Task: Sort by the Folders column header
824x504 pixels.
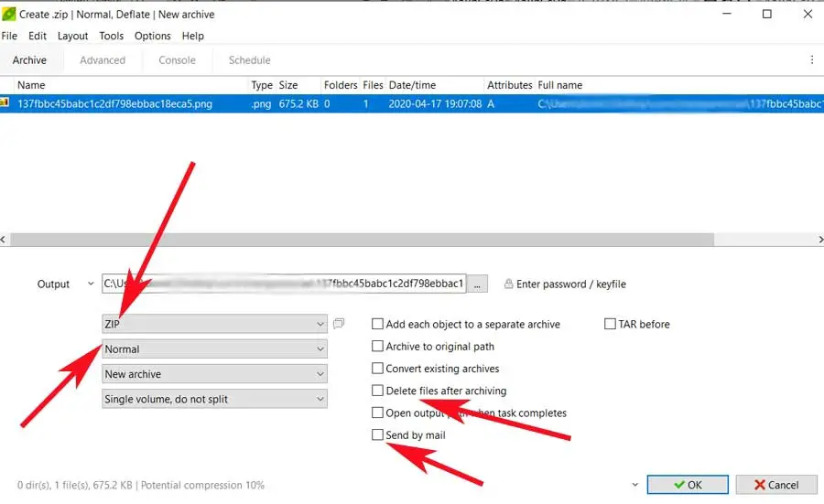Action: pos(341,85)
